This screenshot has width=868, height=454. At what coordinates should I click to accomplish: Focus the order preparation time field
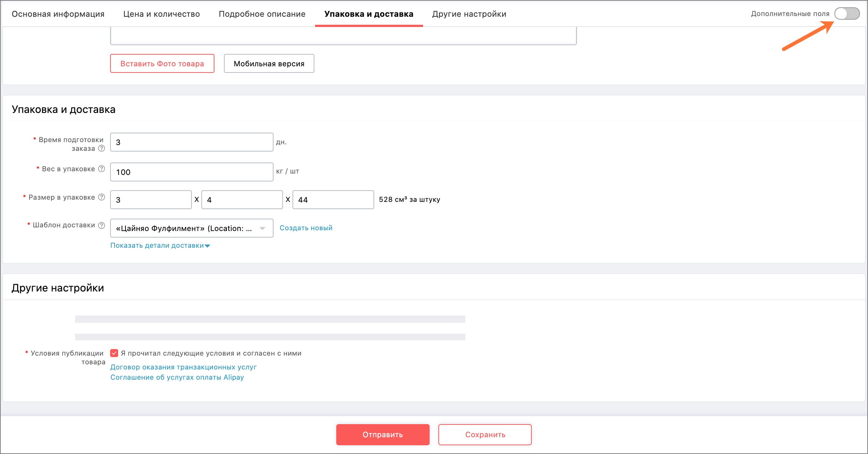[191, 142]
